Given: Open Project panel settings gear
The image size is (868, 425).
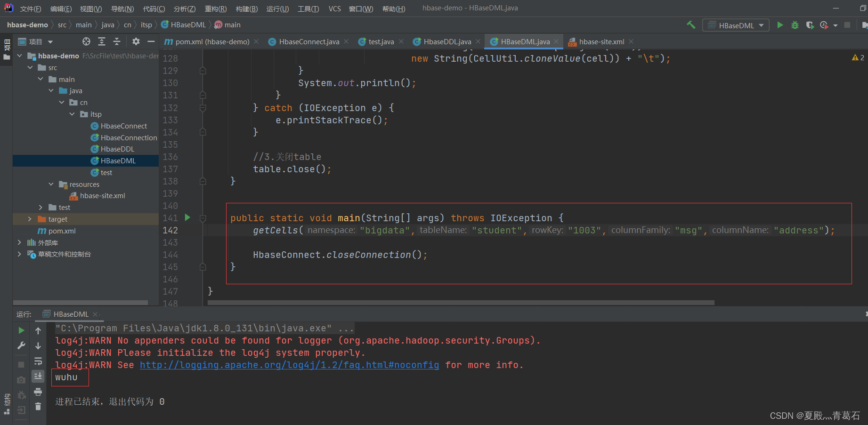Looking at the screenshot, I should pos(136,41).
